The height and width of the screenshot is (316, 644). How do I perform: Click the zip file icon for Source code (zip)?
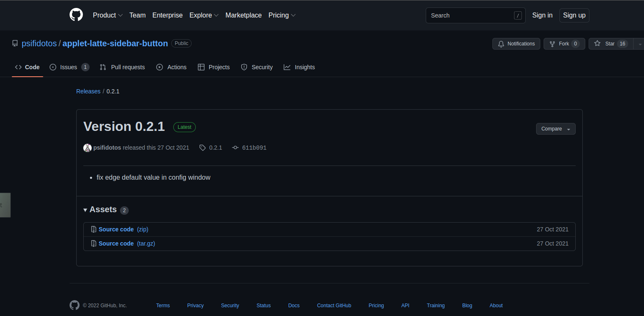(x=94, y=229)
